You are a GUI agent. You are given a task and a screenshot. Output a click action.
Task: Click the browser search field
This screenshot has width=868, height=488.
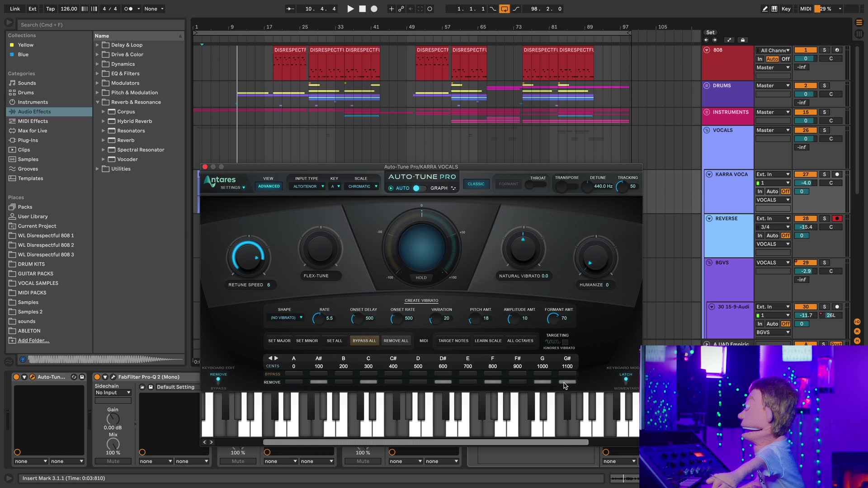tap(99, 25)
